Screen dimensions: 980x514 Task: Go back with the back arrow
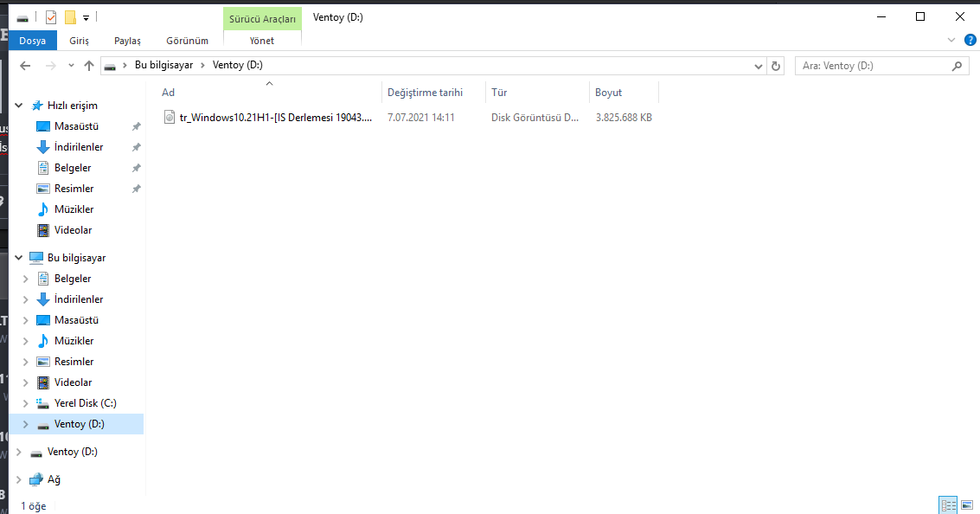25,66
